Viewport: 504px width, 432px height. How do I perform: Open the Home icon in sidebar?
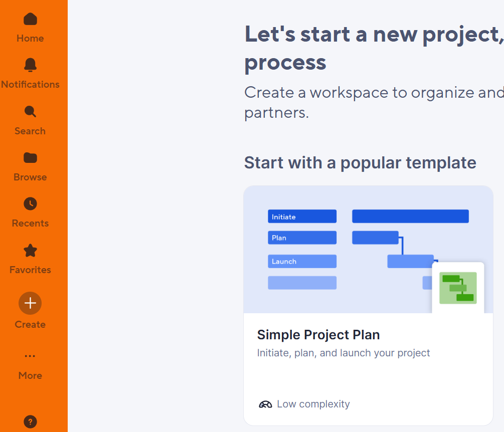click(30, 19)
